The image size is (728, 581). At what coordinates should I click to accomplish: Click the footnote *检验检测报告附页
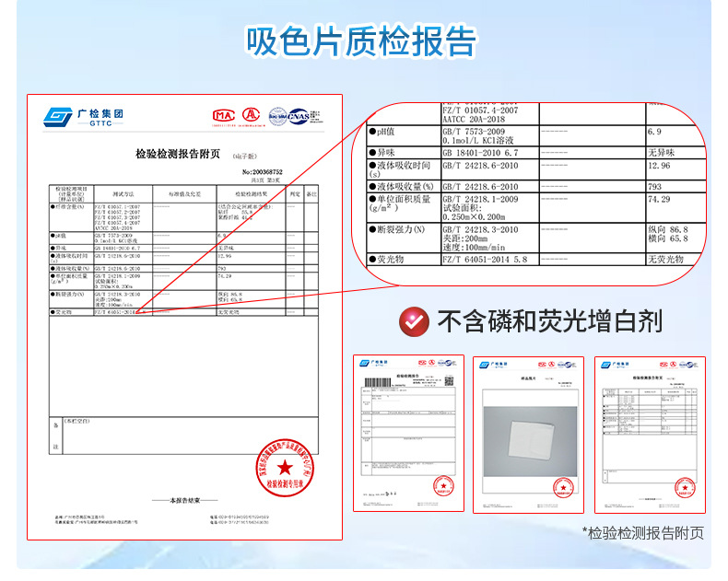pos(643,533)
